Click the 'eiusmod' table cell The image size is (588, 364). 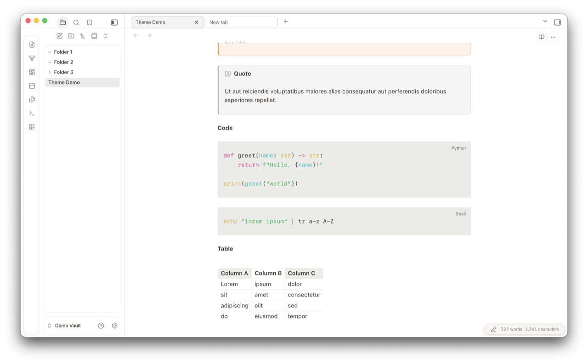pyautogui.click(x=268, y=316)
